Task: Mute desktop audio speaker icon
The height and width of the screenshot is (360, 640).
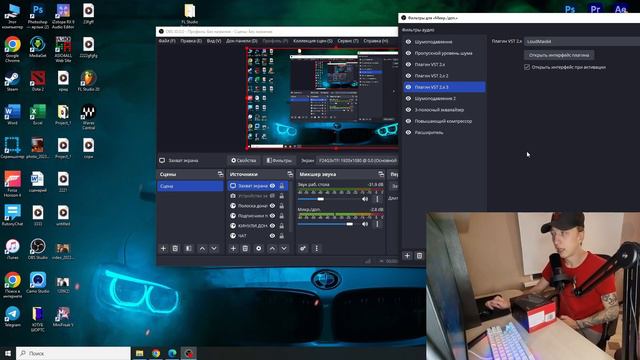Action: pyautogui.click(x=365, y=199)
